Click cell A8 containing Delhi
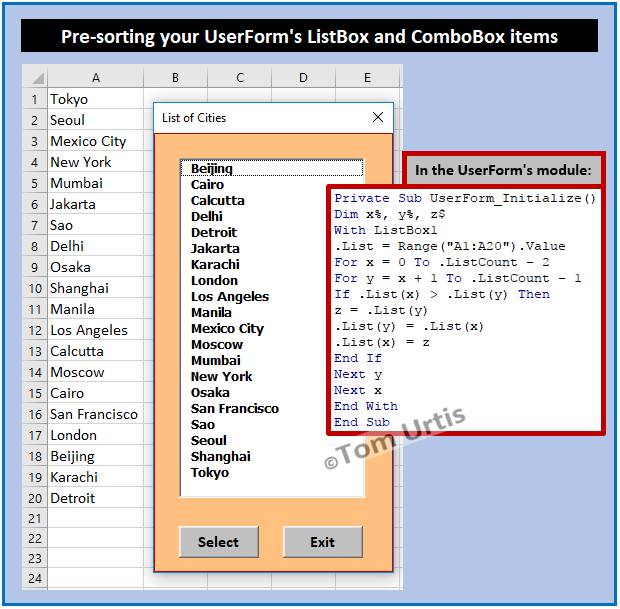 [x=95, y=246]
